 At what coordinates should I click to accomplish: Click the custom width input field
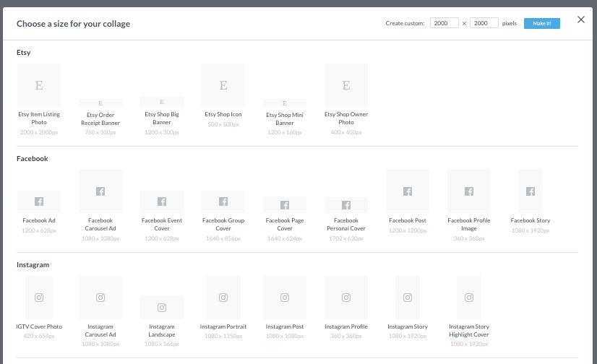444,23
